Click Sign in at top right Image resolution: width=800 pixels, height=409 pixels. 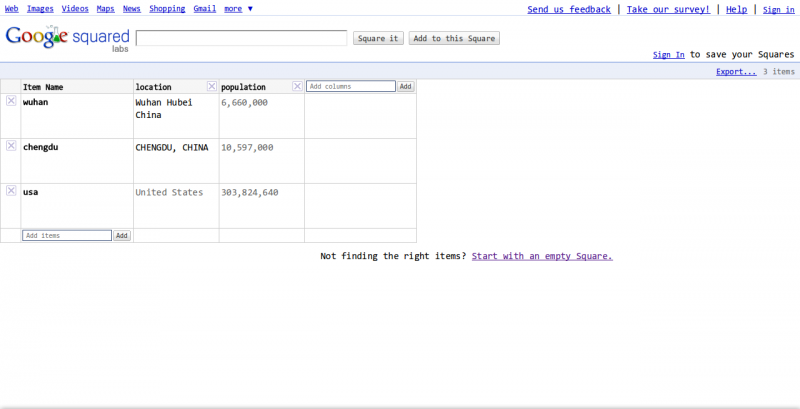[779, 9]
